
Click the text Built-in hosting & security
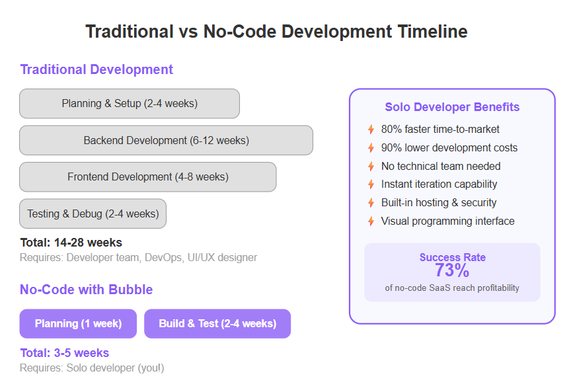click(439, 202)
